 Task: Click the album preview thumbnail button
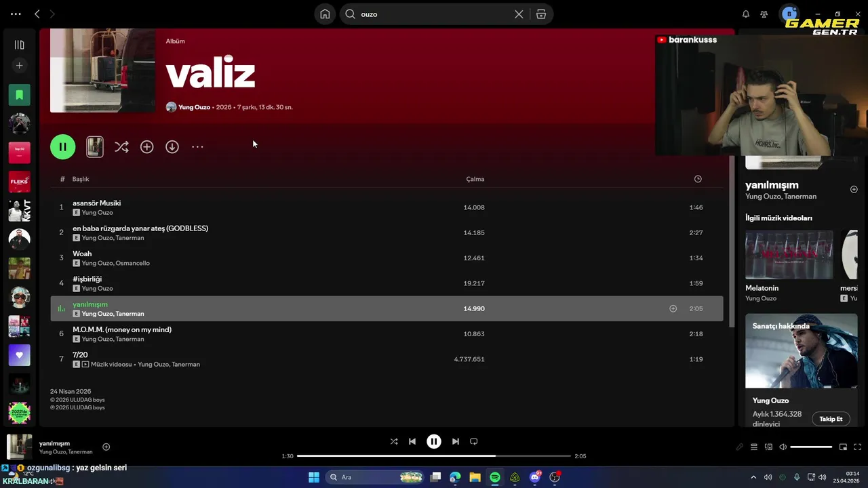click(95, 146)
